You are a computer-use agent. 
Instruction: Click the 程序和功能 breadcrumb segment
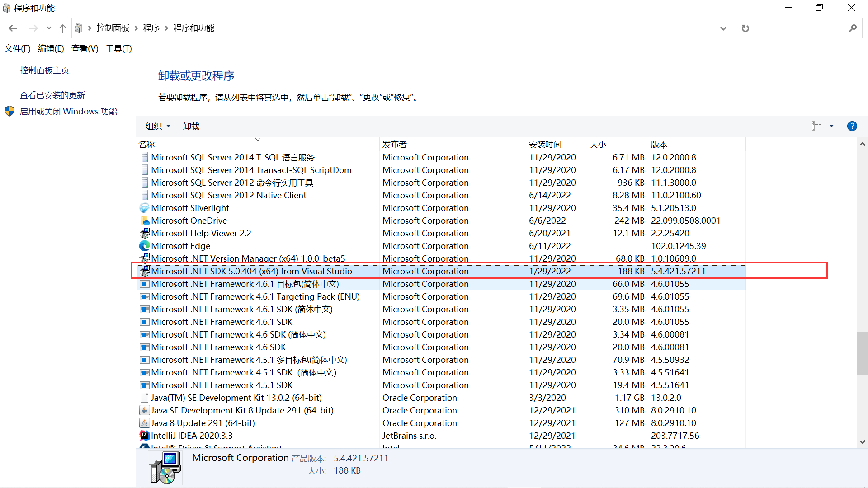coord(193,28)
